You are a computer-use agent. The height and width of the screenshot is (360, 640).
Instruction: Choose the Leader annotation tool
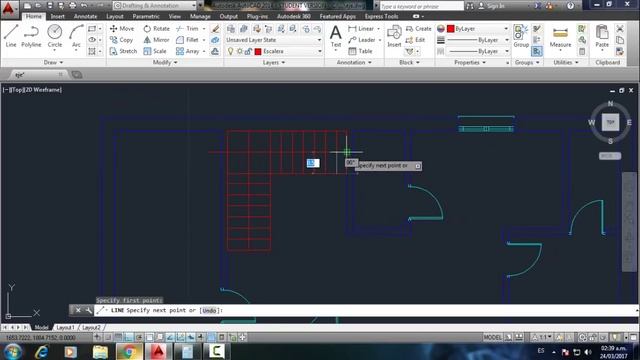click(362, 40)
